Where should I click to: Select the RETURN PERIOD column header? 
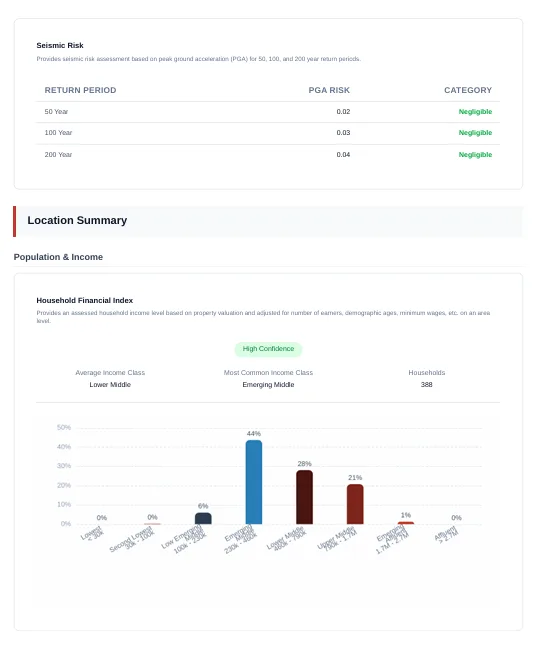pyautogui.click(x=80, y=90)
